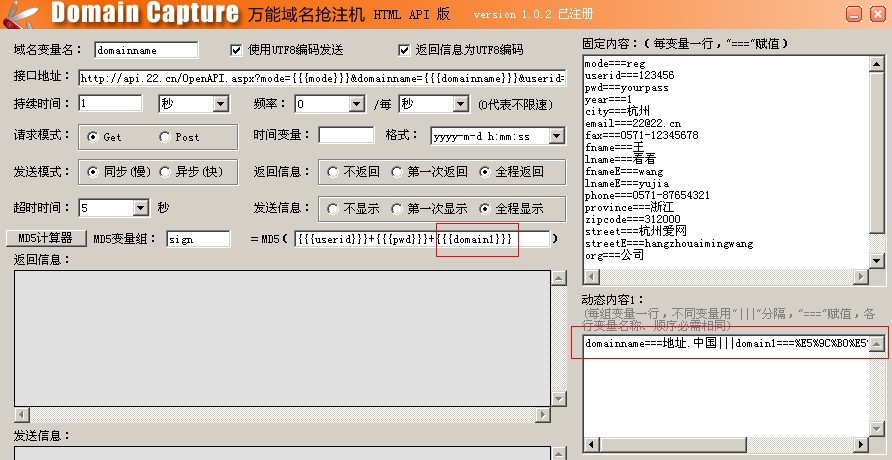
Task: Select the Post request mode
Action: tap(165, 137)
